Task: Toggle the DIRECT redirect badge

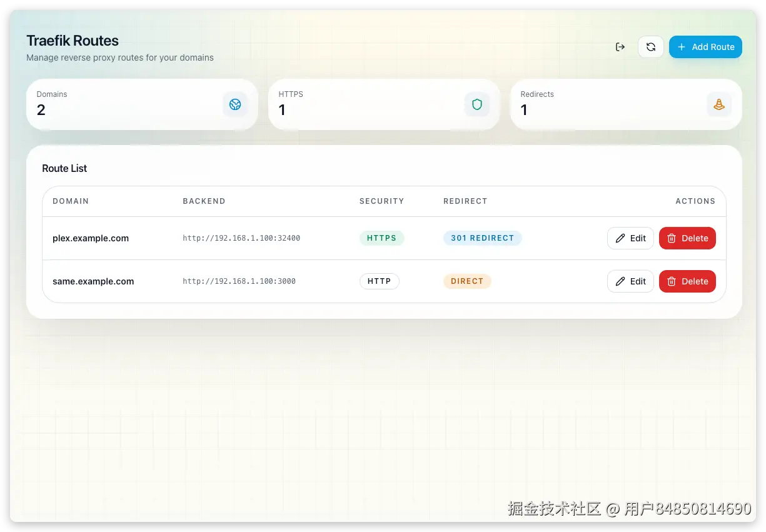Action: [x=467, y=281]
